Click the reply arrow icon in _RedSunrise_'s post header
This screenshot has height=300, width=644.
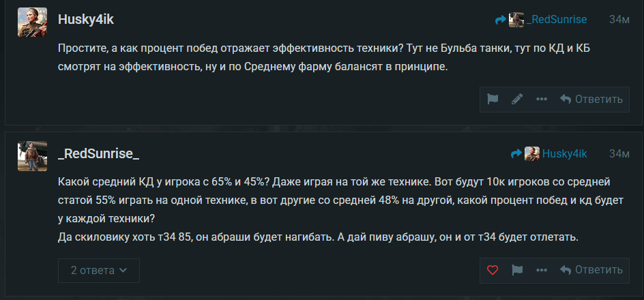(x=516, y=153)
